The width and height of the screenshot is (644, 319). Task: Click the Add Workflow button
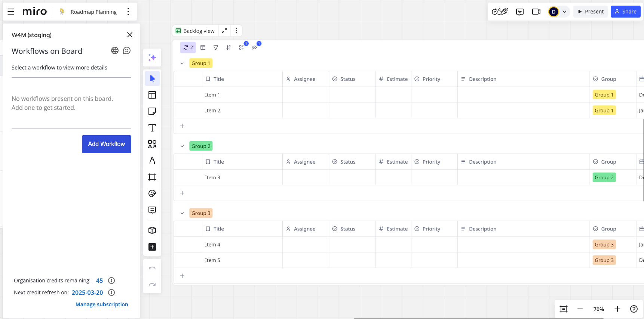point(107,144)
